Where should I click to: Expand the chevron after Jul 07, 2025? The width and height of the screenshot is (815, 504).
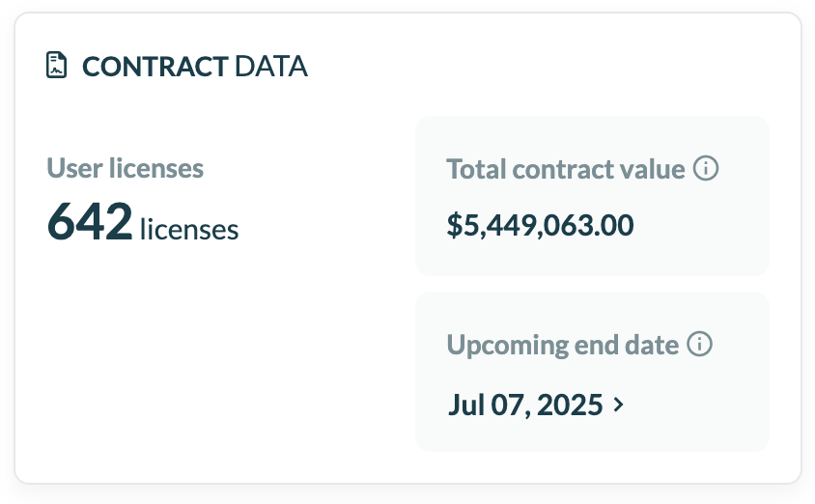pyautogui.click(x=619, y=405)
